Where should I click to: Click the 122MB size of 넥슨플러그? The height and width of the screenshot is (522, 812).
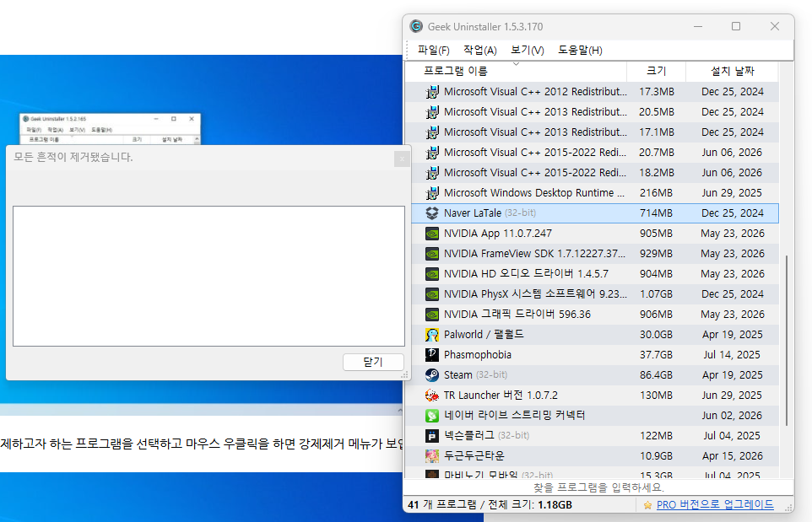point(656,436)
